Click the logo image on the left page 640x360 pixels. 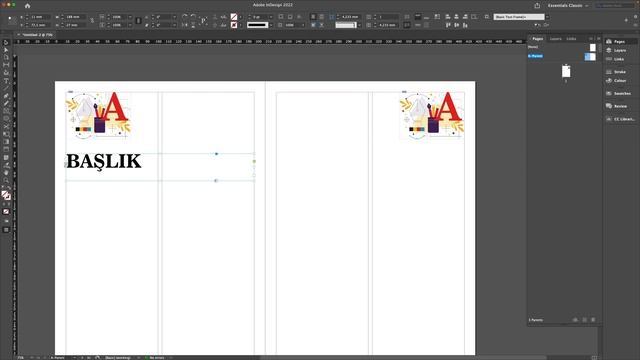(x=98, y=116)
